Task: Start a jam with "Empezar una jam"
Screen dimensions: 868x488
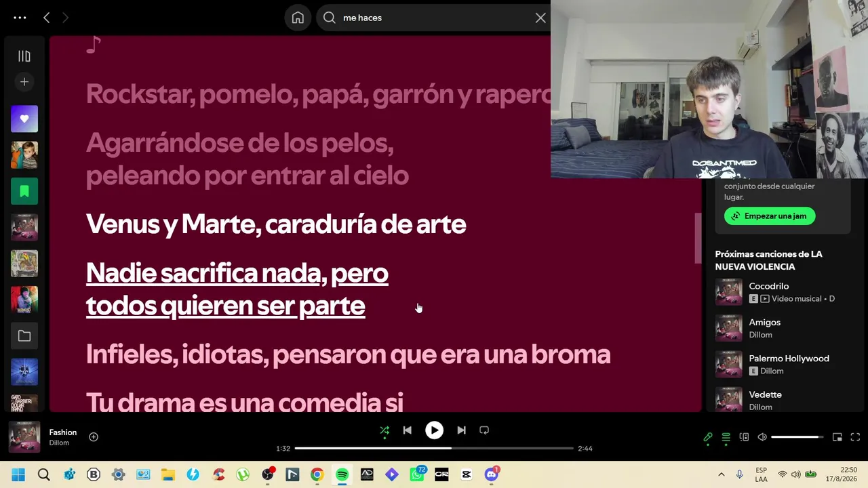Action: [x=770, y=216]
